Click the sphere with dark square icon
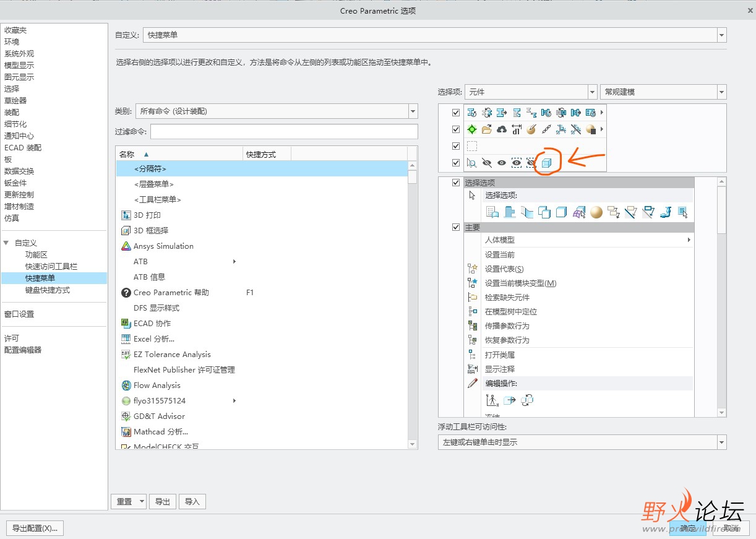 coord(591,129)
